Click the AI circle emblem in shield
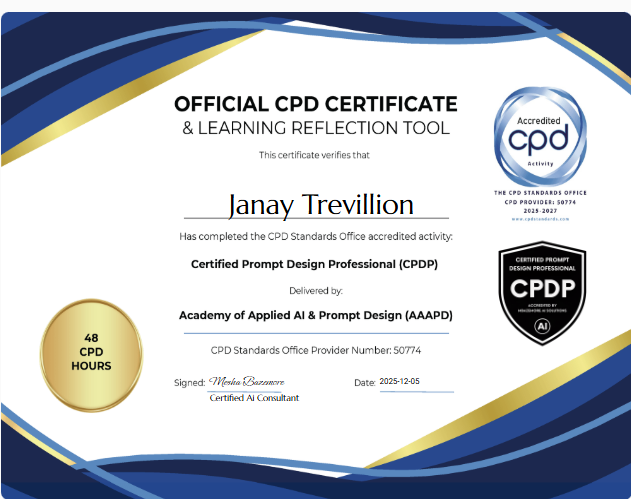Screen dimensions: 631x499 click(542, 326)
